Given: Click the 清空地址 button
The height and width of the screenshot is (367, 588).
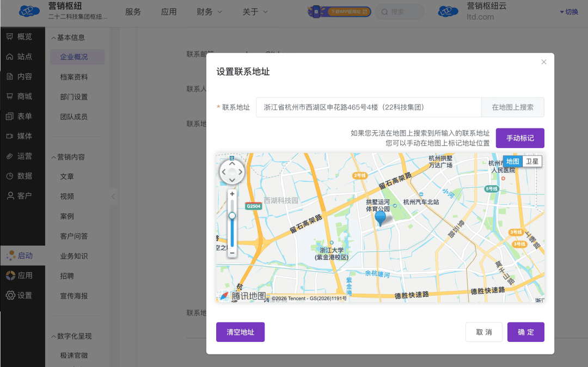Looking at the screenshot, I should tap(241, 332).
